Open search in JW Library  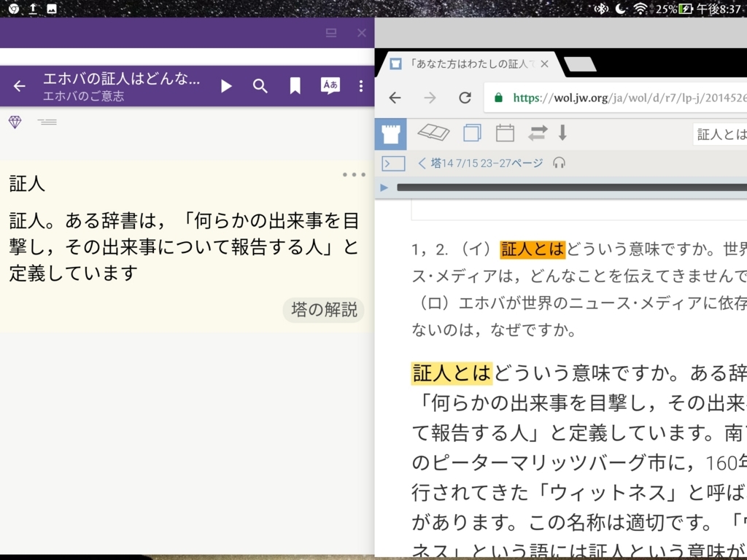tap(260, 86)
